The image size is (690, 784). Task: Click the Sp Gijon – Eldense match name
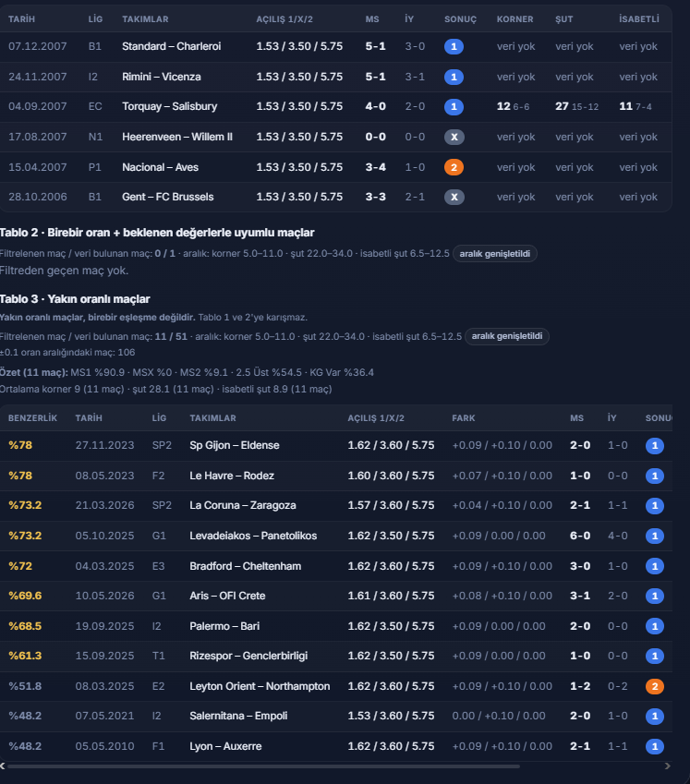click(235, 445)
